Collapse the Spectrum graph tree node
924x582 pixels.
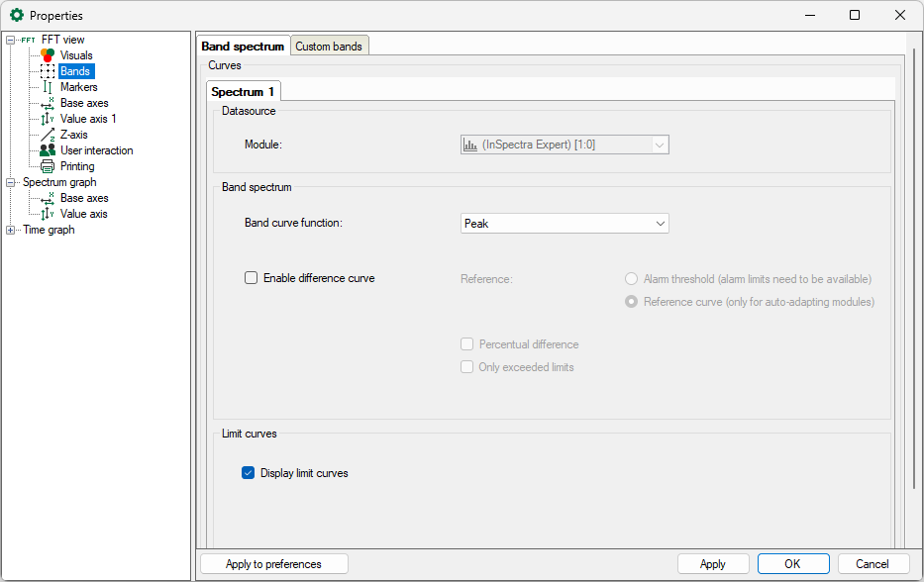(x=11, y=182)
